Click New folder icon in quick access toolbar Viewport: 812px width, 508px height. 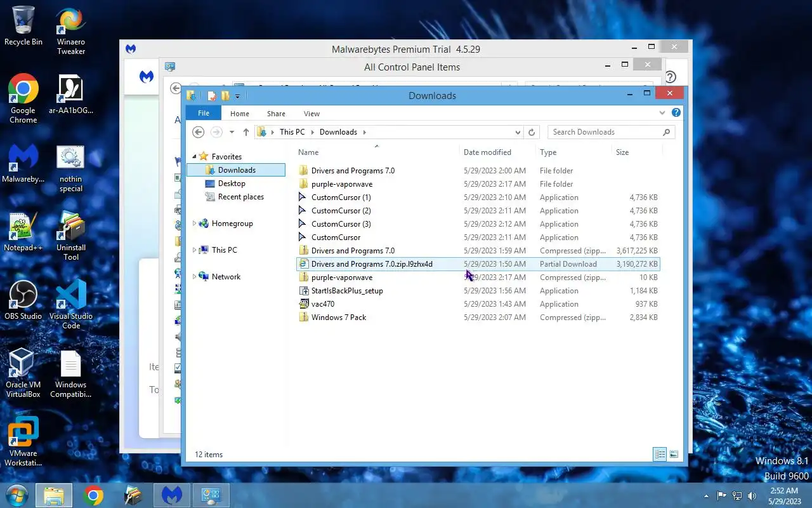[x=225, y=96]
